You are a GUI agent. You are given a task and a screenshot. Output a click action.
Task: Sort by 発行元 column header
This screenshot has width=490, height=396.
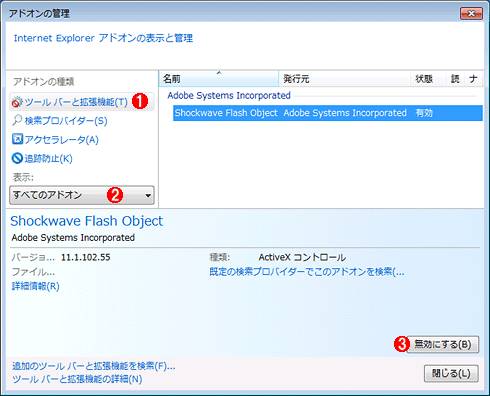tap(344, 79)
